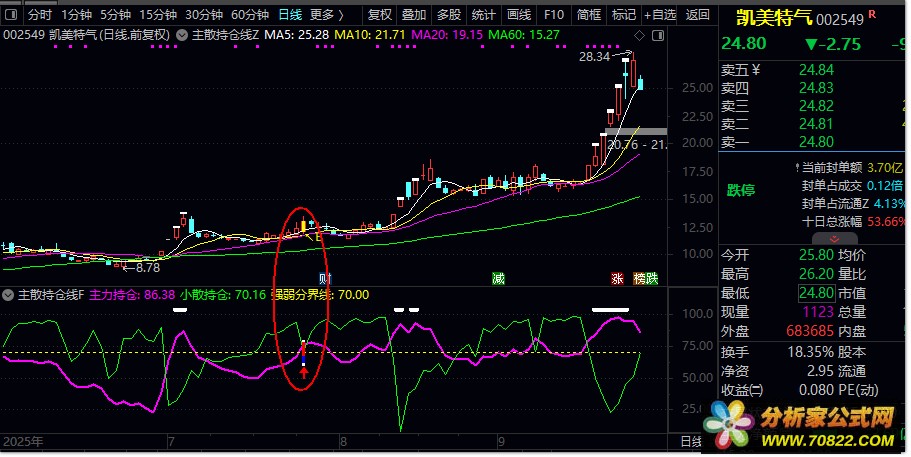911x457 pixels.
Task: Click the 2025年 timeline year label
Action: tap(23, 442)
